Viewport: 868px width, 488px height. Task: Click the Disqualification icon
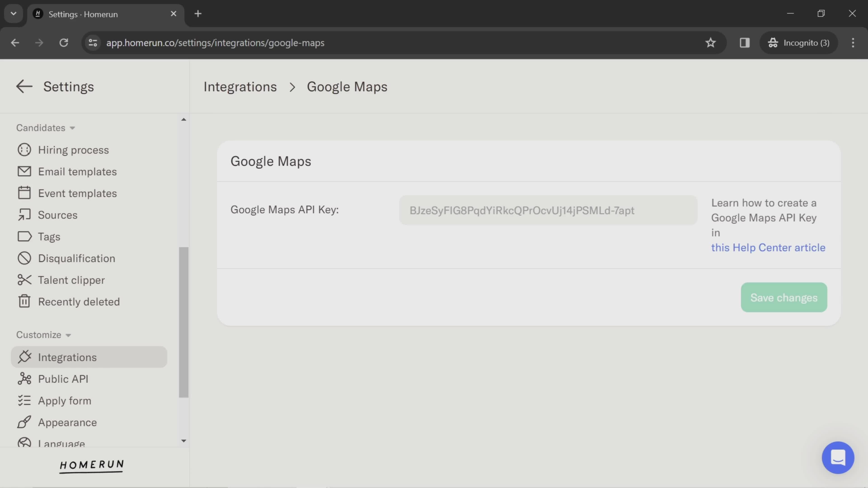[24, 258]
